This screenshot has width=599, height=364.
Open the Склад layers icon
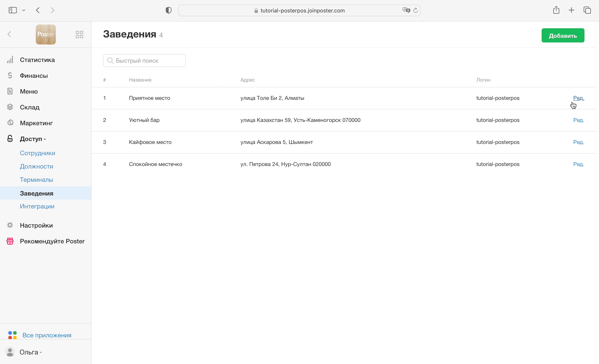point(10,107)
